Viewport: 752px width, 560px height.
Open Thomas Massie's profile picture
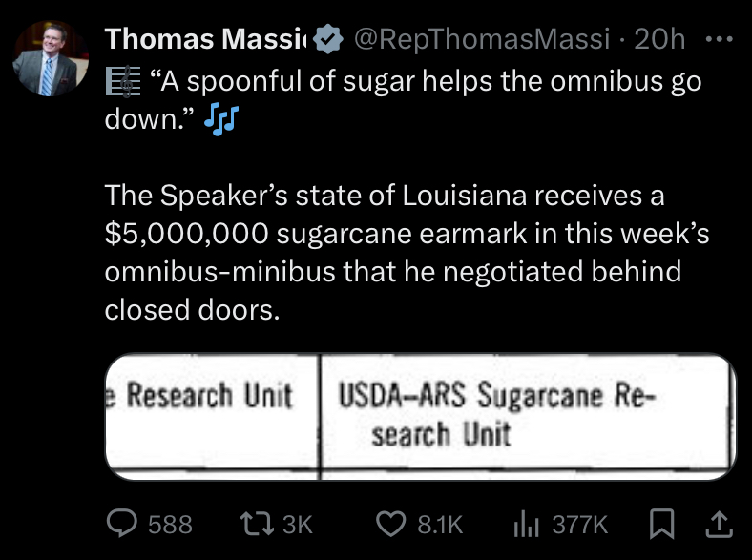[x=51, y=58]
